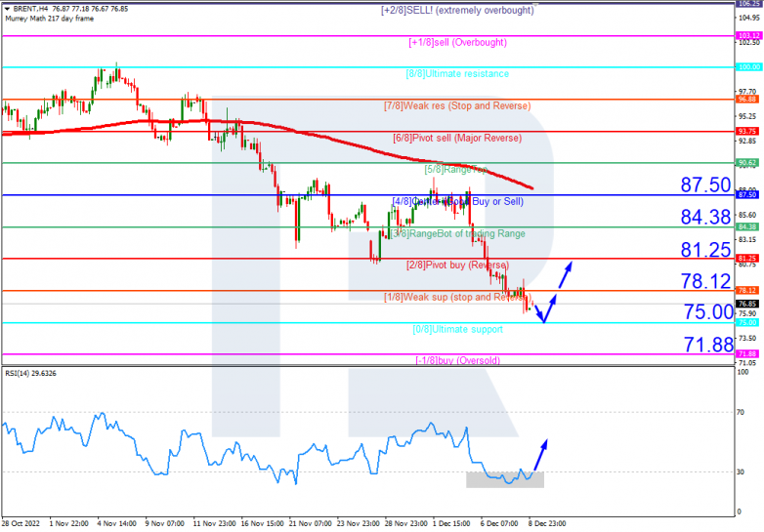Open the chart dropdown arrow beside BRENT,H4
Screen dimensions: 764x532
pos(8,8)
